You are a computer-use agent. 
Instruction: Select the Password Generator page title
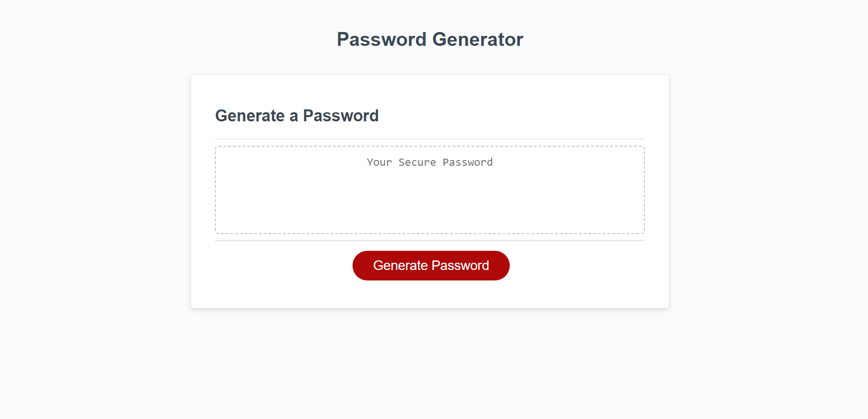click(429, 39)
